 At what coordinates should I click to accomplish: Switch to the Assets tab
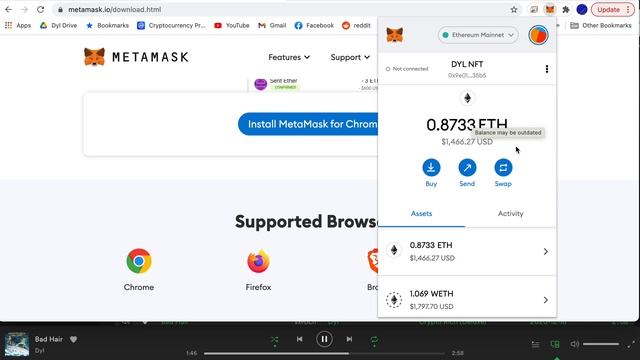[x=421, y=213]
